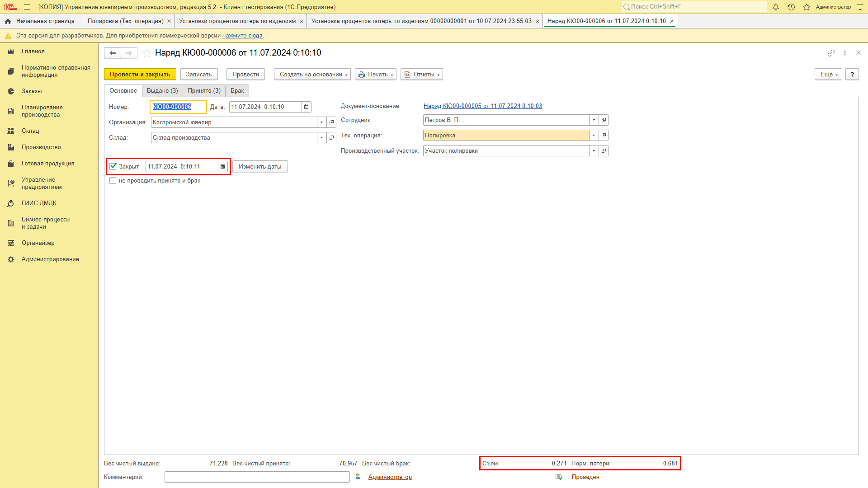Open Администратор author link
Image resolution: width=868 pixels, height=488 pixels.
390,477
